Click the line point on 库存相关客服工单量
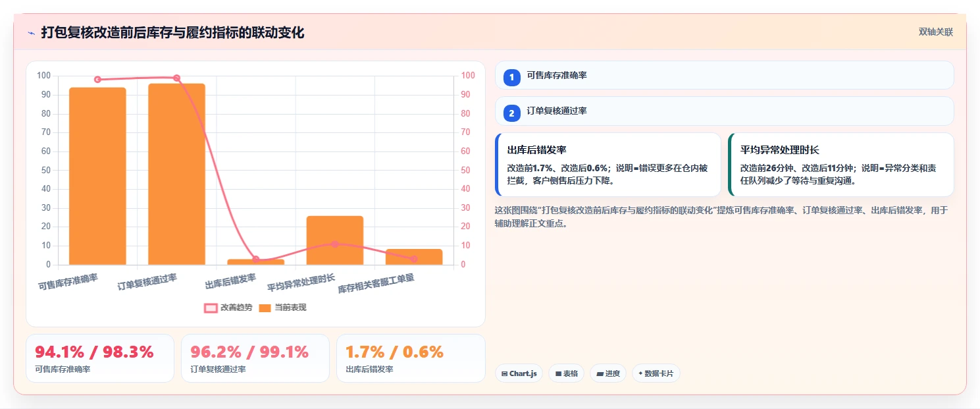980x409 pixels. pos(414,259)
